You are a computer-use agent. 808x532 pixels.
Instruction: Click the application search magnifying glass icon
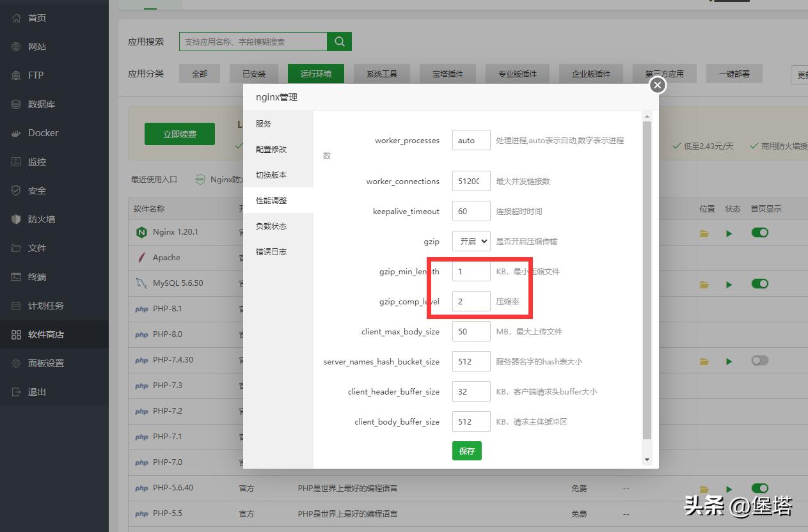click(339, 41)
